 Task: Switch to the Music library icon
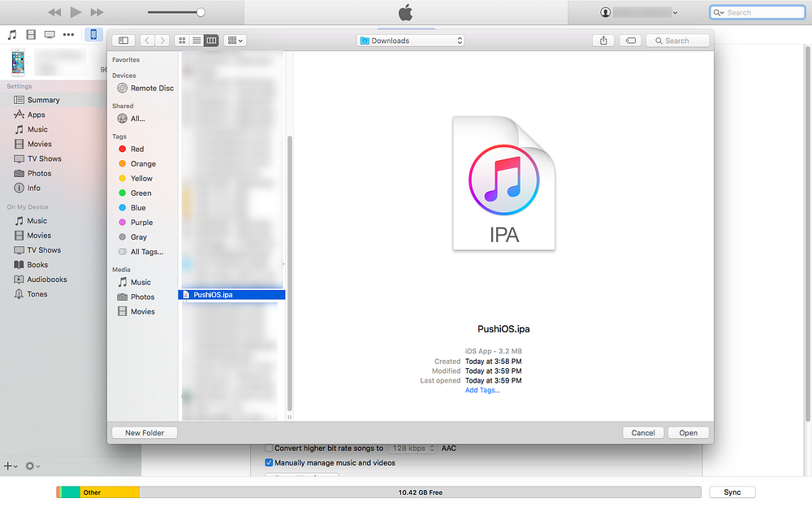coord(12,35)
